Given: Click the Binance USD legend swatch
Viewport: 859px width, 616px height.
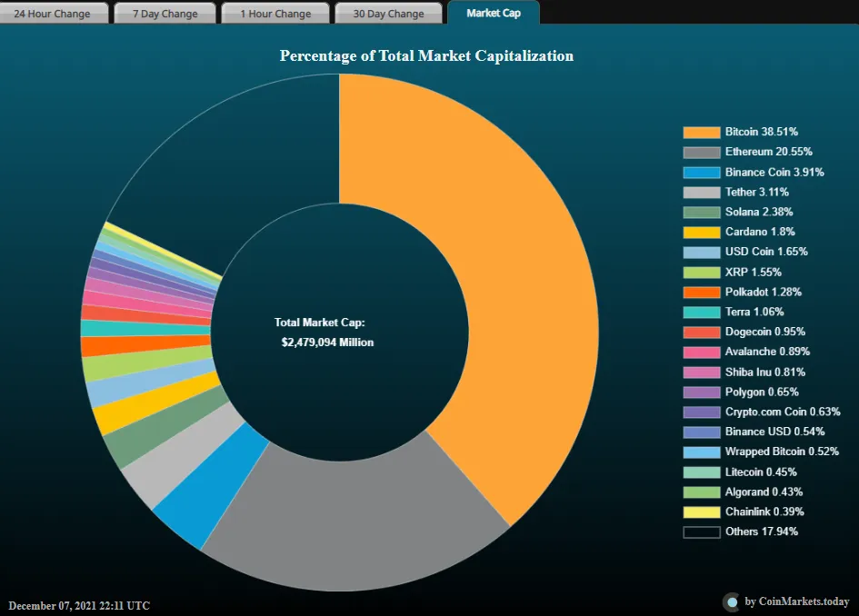Looking at the screenshot, I should coord(701,432).
